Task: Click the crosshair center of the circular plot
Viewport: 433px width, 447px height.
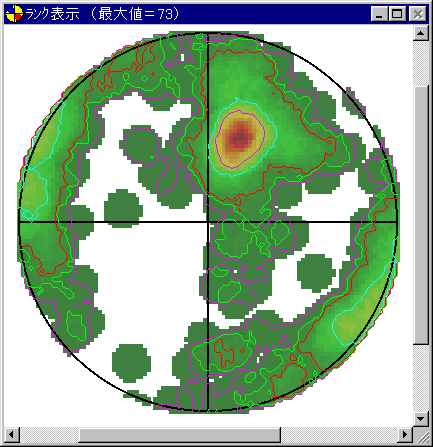Action: coord(208,222)
